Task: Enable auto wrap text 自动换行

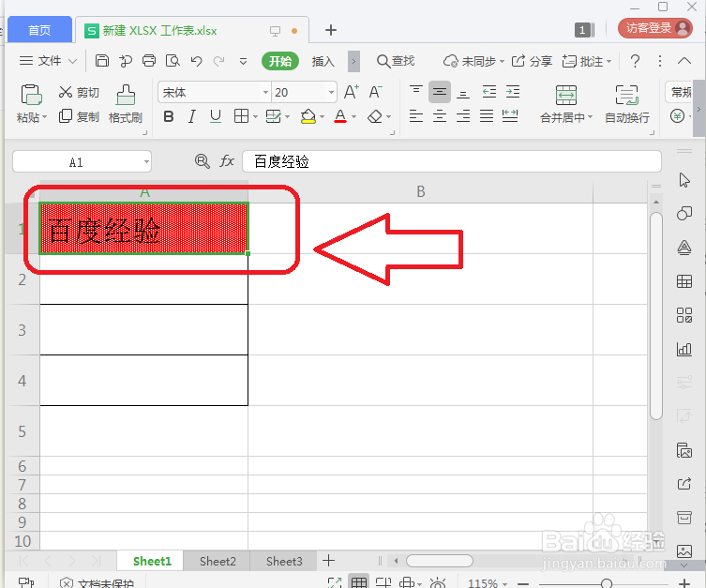Action: point(626,104)
